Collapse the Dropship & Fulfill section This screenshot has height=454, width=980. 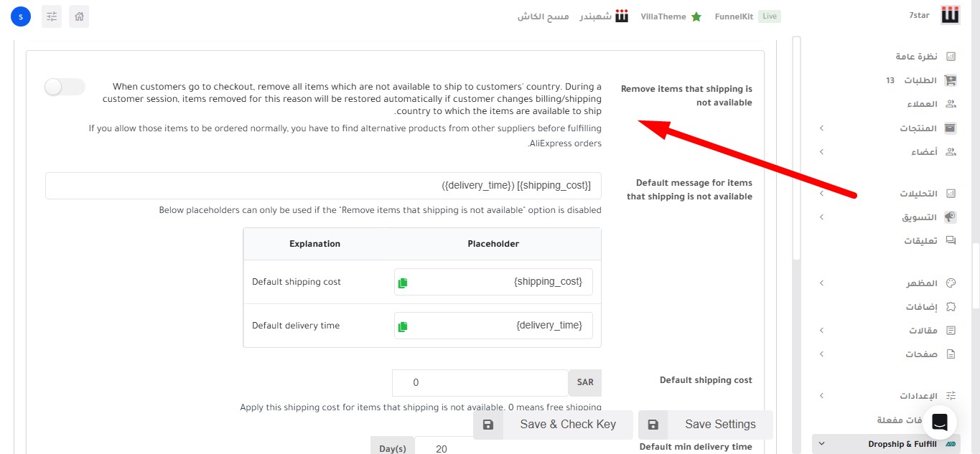pyautogui.click(x=822, y=444)
